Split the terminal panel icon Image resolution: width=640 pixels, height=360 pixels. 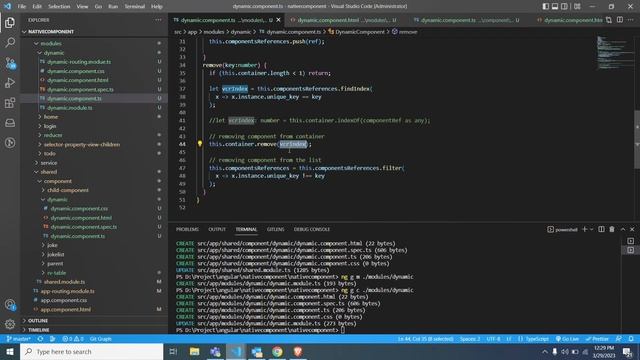coord(601,229)
